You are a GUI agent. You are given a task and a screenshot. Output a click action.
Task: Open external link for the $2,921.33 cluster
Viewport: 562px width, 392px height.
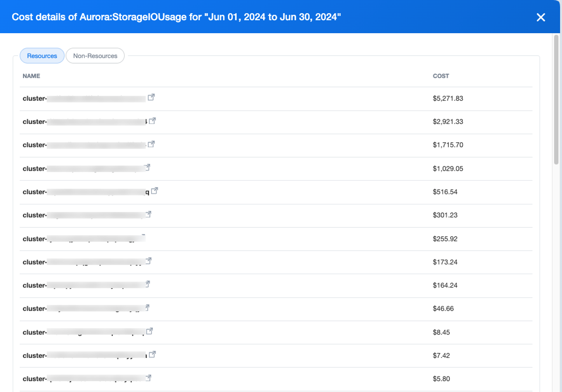(x=152, y=121)
